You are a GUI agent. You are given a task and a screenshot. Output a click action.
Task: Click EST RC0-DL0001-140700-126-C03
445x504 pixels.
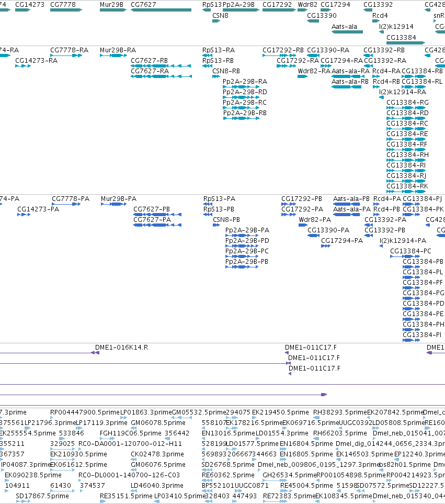click(129, 475)
